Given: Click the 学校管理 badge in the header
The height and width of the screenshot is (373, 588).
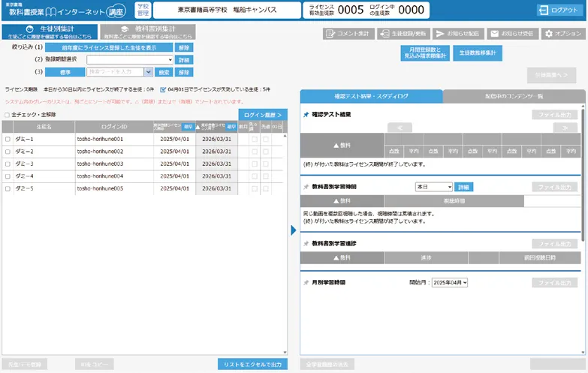Looking at the screenshot, I should 143,10.
